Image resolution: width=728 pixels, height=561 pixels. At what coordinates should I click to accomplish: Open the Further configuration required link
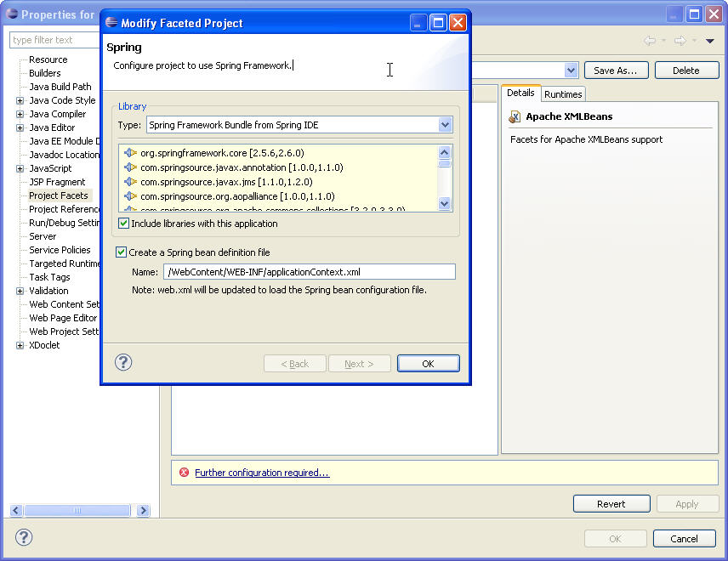pyautogui.click(x=262, y=473)
